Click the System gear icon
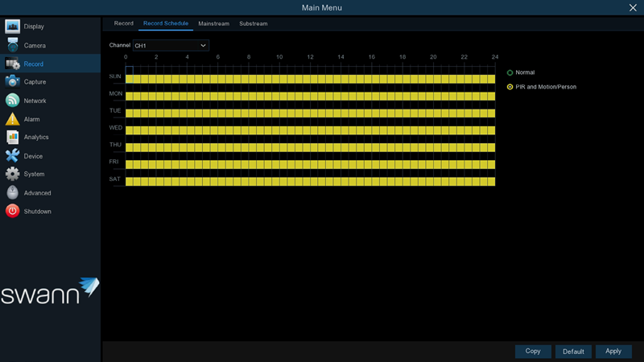 (13, 174)
